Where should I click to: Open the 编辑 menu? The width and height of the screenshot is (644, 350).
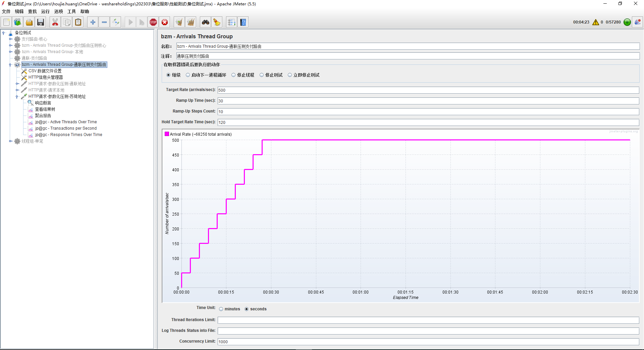pyautogui.click(x=19, y=11)
